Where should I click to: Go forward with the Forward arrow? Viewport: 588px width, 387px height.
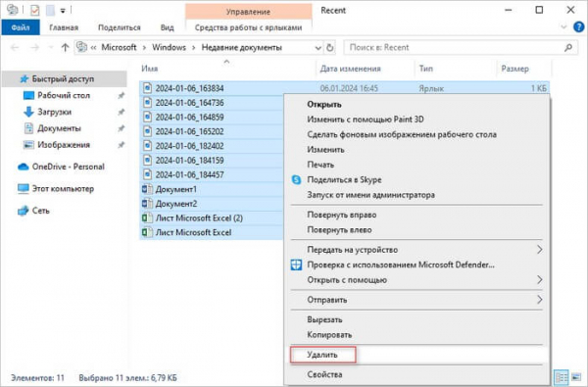[34, 48]
